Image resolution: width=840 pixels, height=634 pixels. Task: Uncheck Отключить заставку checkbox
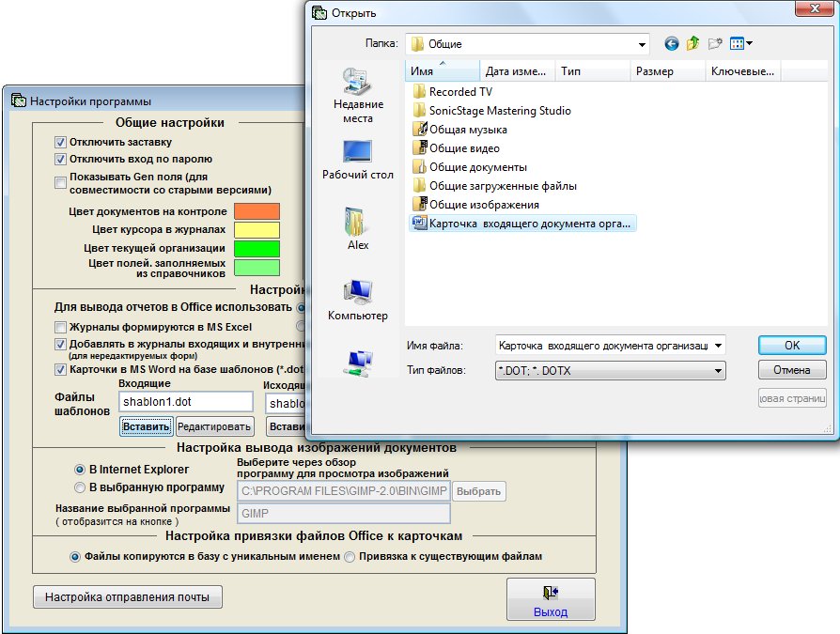(61, 143)
